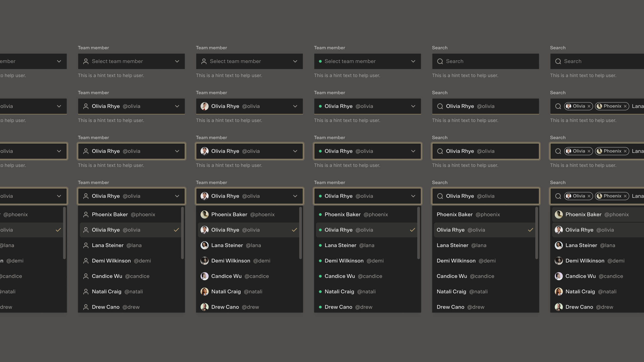This screenshot has width=644, height=362.
Task: Click green dot in 'Select team member' placeholder
Action: tap(320, 61)
